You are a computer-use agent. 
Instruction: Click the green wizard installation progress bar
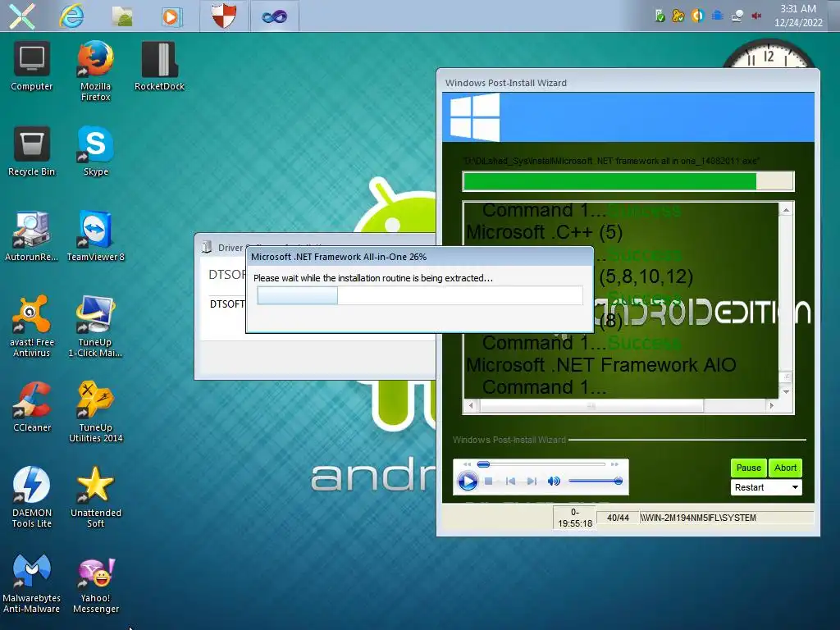(628, 181)
